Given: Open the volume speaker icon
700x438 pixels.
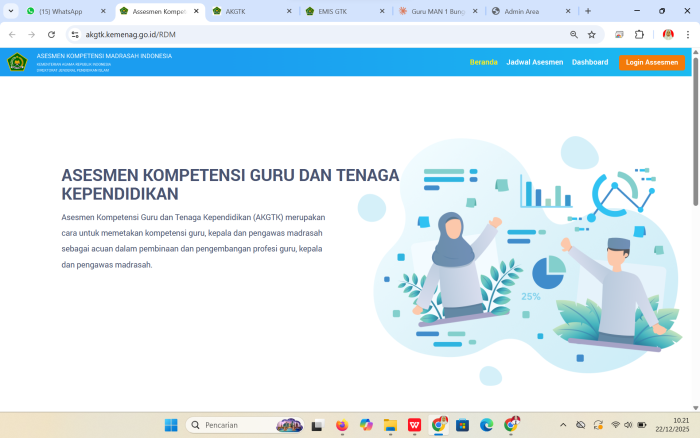Looking at the screenshot, I should pos(628,425).
